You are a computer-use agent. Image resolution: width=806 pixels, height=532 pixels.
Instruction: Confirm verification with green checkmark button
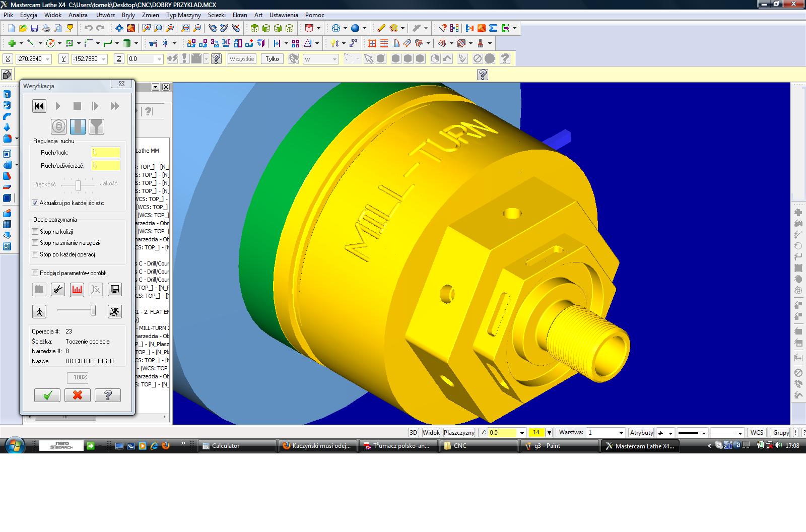(47, 395)
